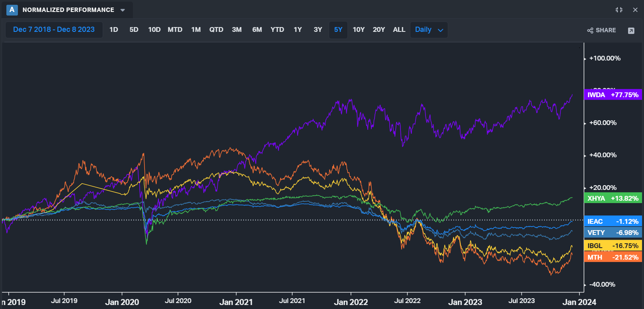Open chart in new window icon
The image size is (644, 309).
tap(631, 31)
